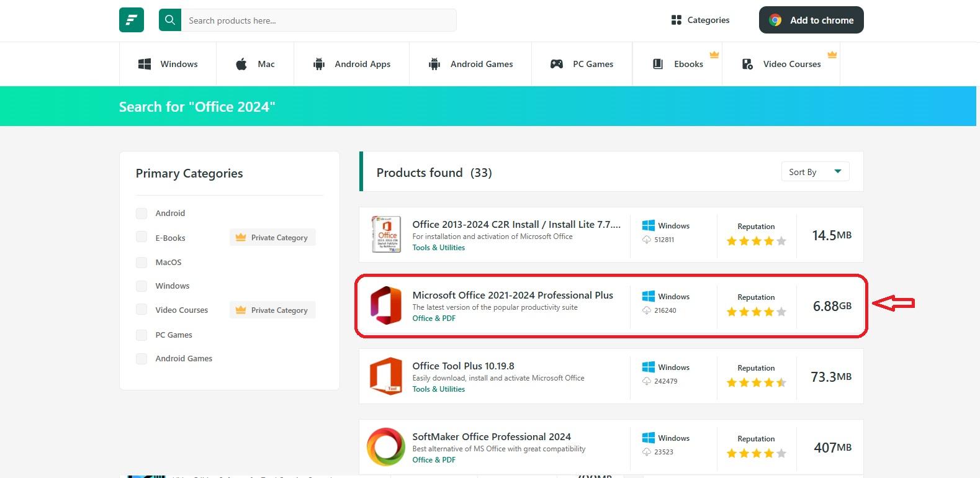Image resolution: width=980 pixels, height=478 pixels.
Task: Click the download cloud icon beside 23523
Action: coord(647,452)
